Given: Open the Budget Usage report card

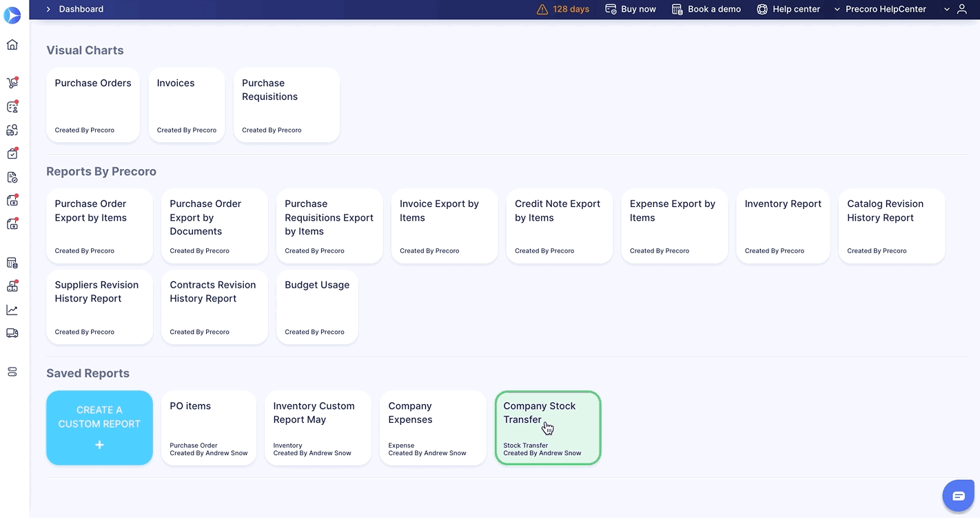Looking at the screenshot, I should (x=317, y=307).
